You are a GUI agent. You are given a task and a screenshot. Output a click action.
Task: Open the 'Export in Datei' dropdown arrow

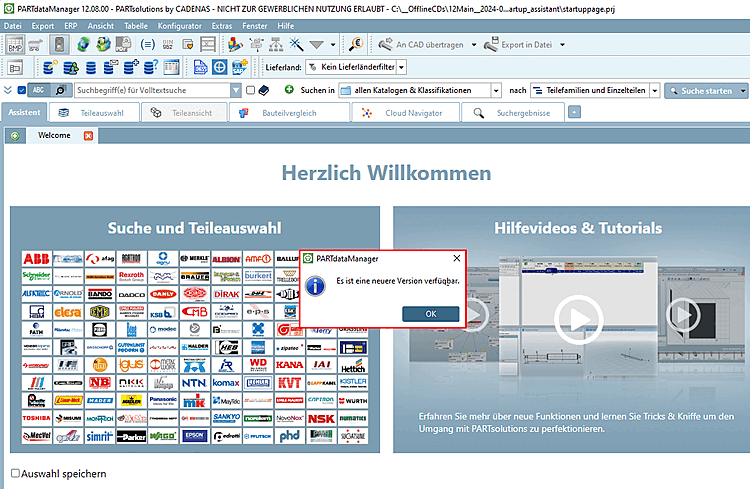tap(562, 44)
